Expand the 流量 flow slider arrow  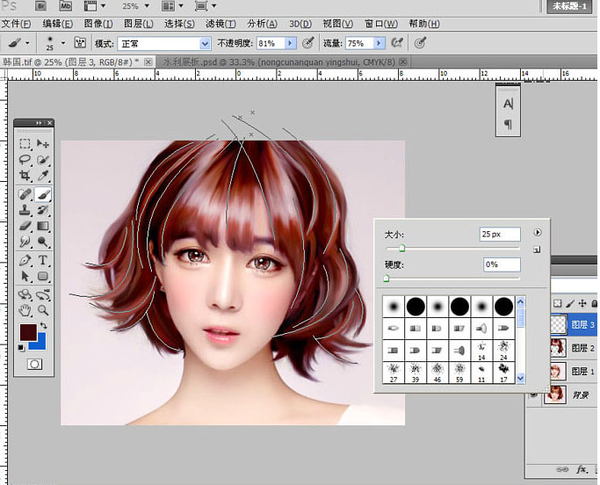coord(380,44)
